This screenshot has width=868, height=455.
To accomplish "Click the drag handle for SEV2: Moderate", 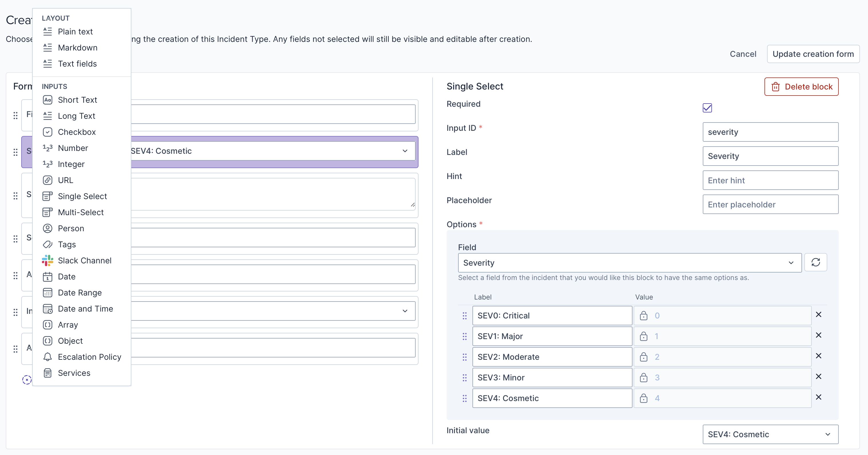I will [464, 357].
